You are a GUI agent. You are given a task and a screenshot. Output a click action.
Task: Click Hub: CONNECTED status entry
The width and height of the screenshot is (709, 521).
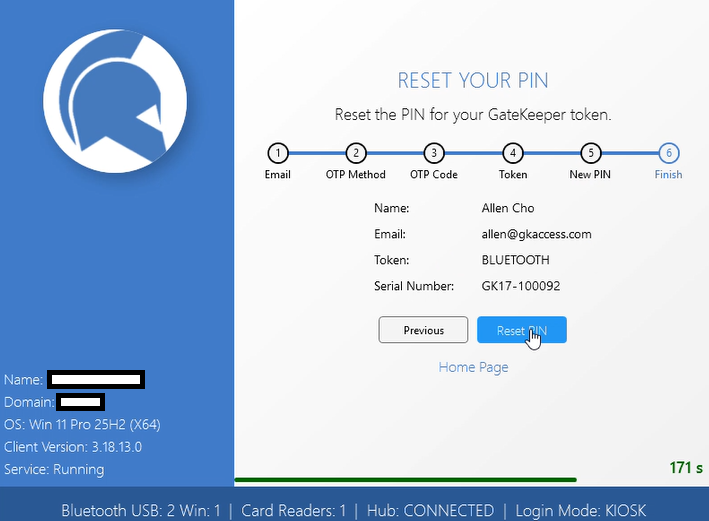[x=430, y=511]
